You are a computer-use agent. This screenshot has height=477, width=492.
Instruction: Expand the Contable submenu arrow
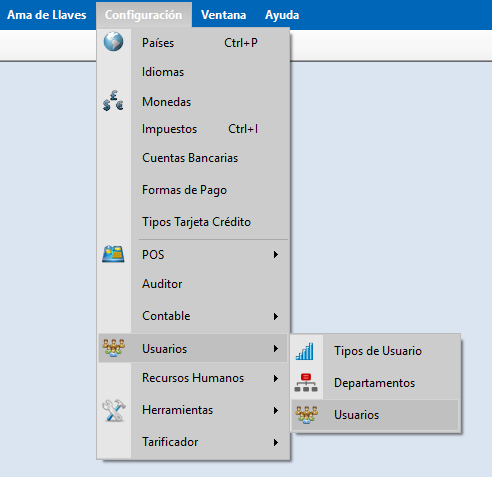point(276,316)
